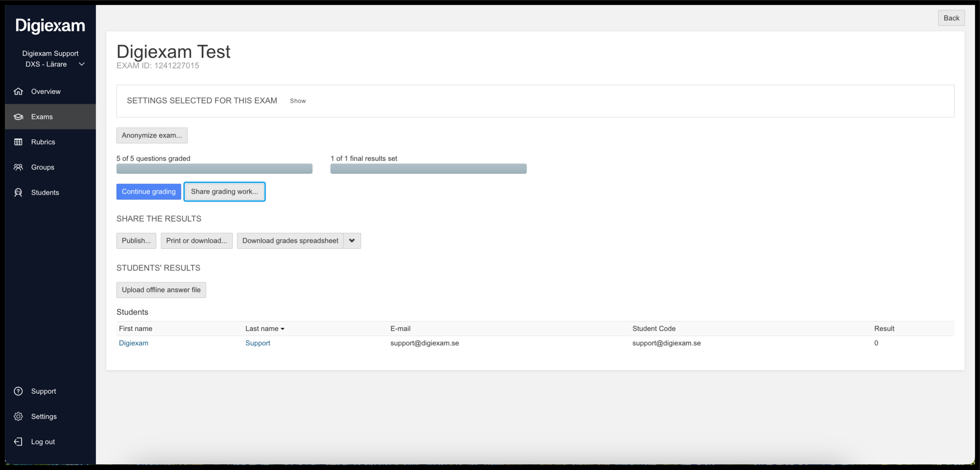The width and height of the screenshot is (980, 470).
Task: Click Continue grading button
Action: tap(149, 192)
